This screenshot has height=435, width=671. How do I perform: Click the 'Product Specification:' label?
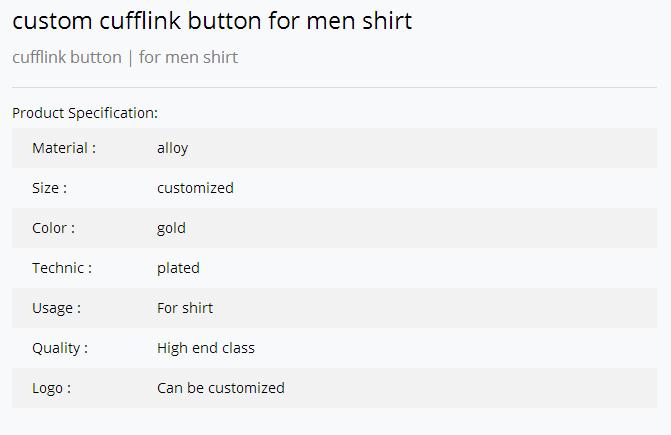[85, 113]
